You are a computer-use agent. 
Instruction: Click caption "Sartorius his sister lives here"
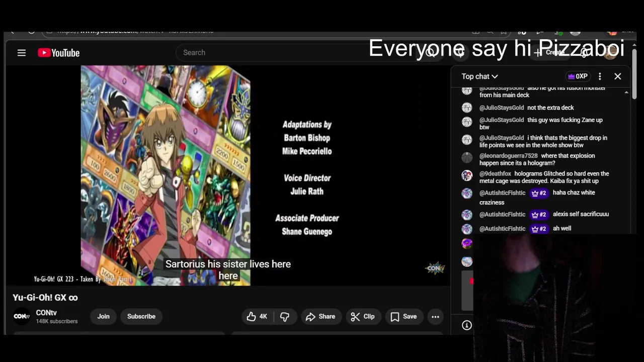pos(228,264)
